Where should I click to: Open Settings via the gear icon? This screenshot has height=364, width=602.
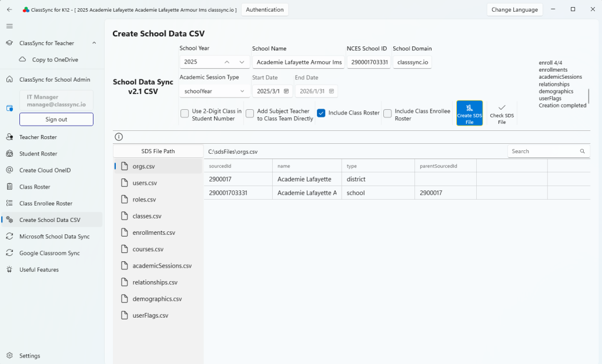tap(9, 356)
